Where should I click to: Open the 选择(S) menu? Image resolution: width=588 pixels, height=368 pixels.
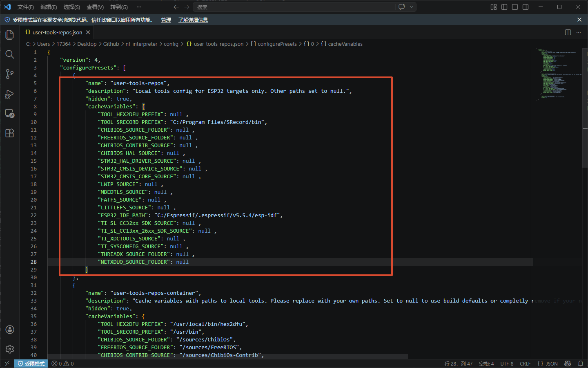[72, 7]
